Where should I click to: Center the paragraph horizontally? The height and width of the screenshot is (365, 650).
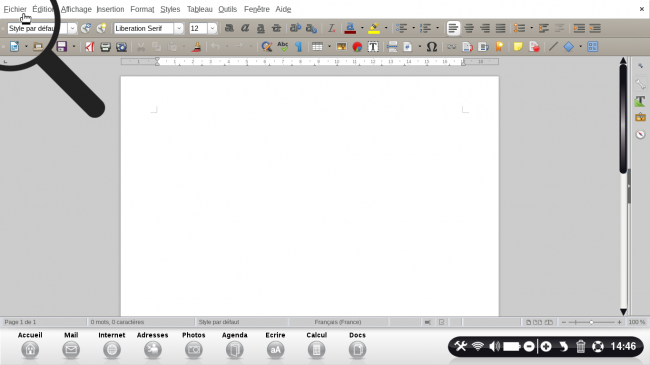point(469,28)
